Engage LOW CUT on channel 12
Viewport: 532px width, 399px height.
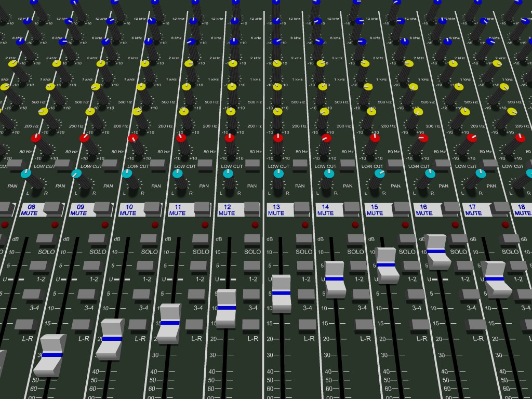coord(252,164)
